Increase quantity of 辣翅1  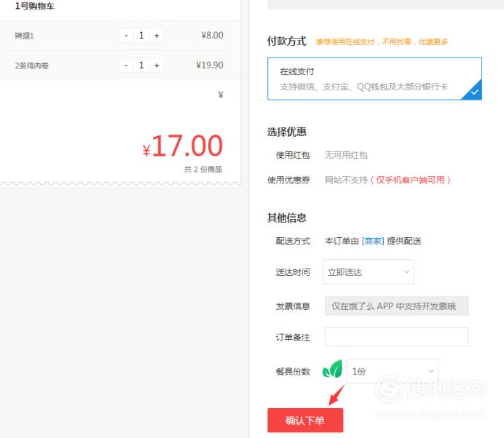click(157, 36)
